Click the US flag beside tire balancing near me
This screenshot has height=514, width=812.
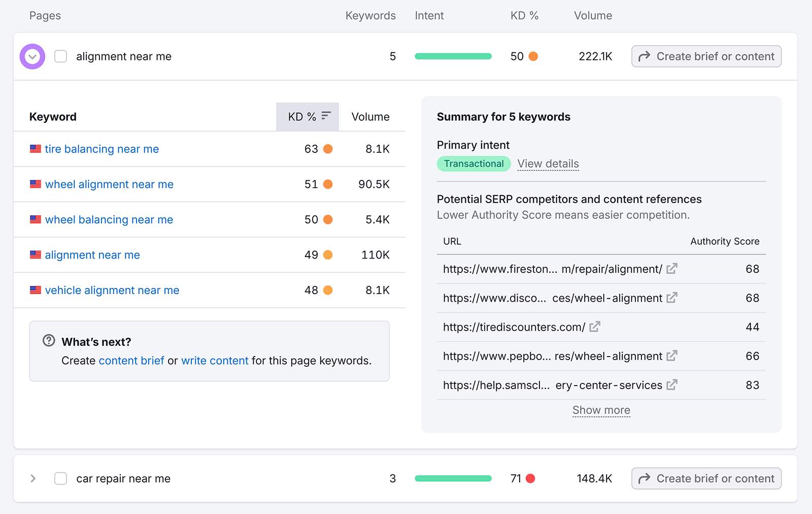tap(35, 149)
